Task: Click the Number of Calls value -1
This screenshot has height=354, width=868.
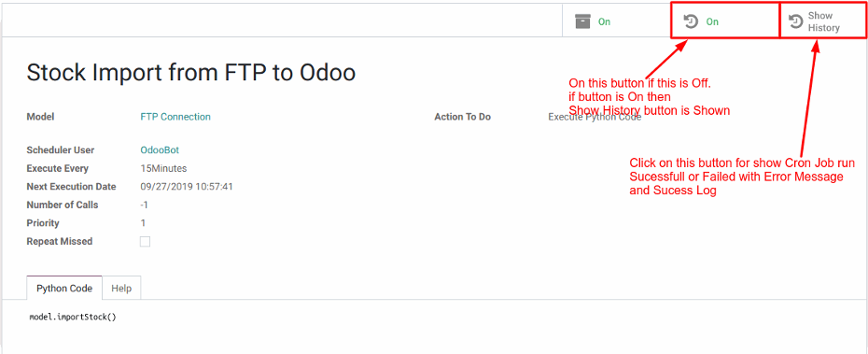Action: tap(144, 205)
